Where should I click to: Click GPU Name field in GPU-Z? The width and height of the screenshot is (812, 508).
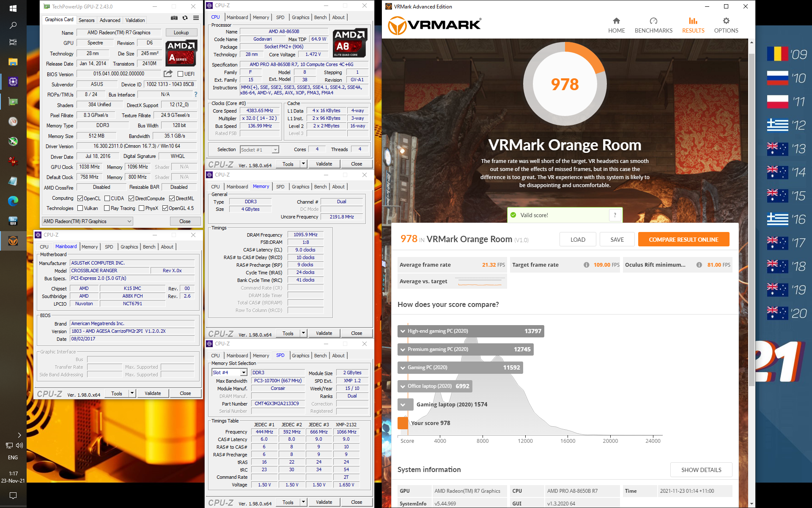[119, 33]
